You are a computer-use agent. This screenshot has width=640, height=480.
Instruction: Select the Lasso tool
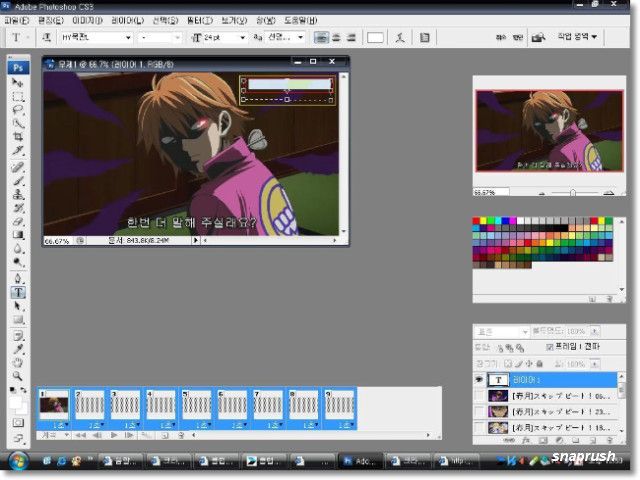coord(18,110)
